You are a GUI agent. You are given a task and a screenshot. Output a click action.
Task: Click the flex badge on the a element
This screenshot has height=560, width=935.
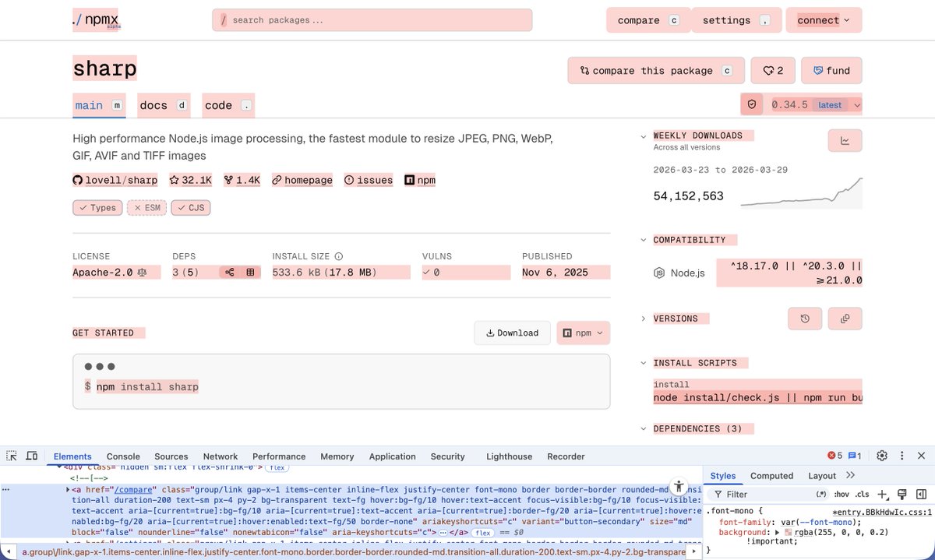pos(484,532)
